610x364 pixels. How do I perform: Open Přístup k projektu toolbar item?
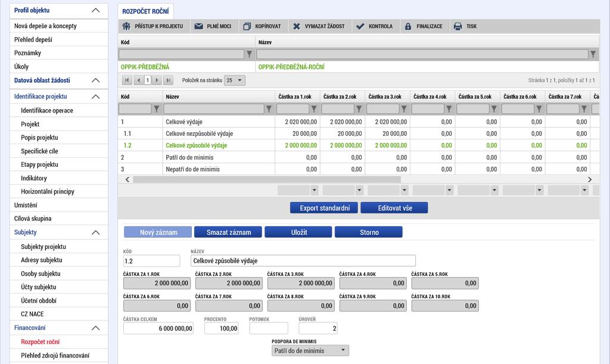[153, 26]
